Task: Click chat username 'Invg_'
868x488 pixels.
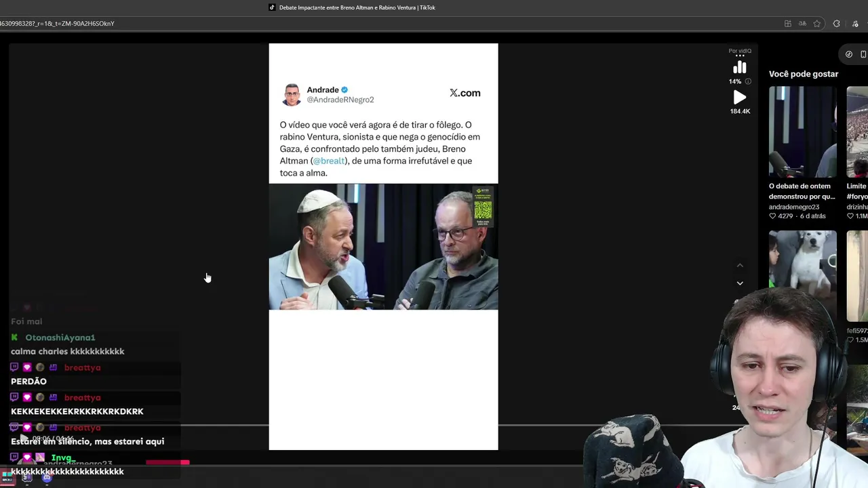Action: 62,458
